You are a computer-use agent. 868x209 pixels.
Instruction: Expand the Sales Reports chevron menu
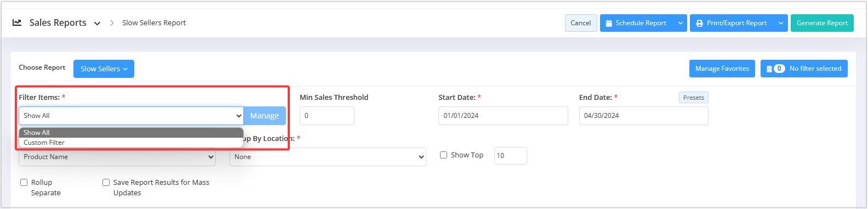pos(97,23)
